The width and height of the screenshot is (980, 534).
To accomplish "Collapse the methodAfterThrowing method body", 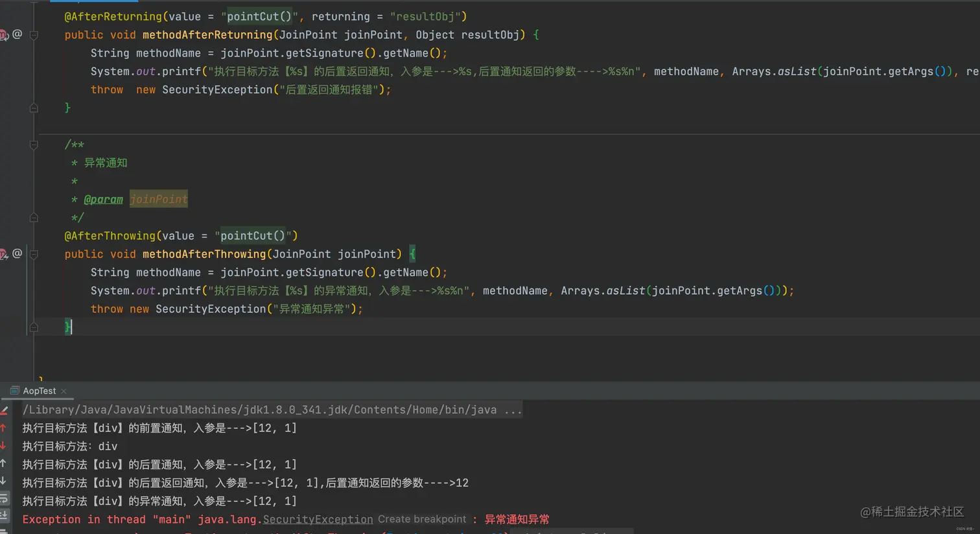I will [x=34, y=254].
